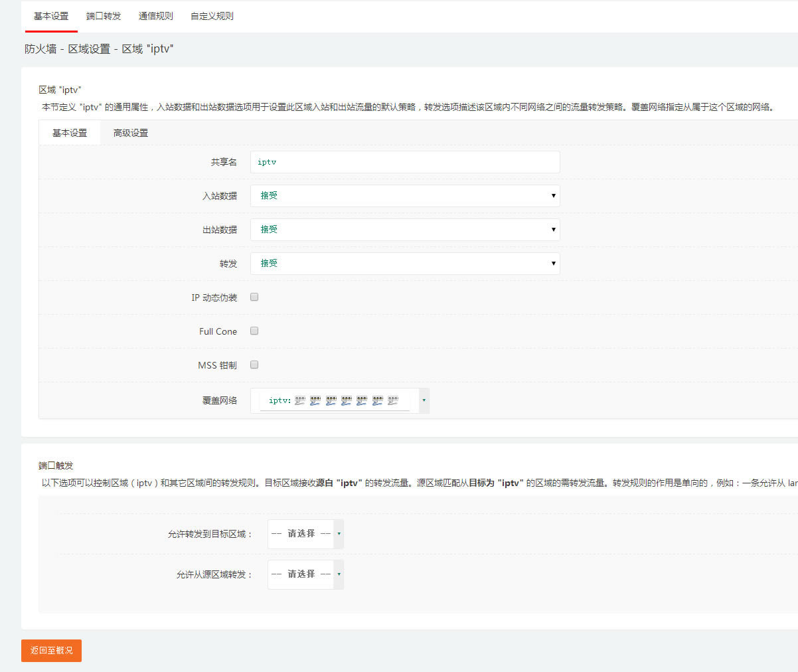Click the fourth interface icon in 覆盖网络
The height and width of the screenshot is (672, 798).
347,400
